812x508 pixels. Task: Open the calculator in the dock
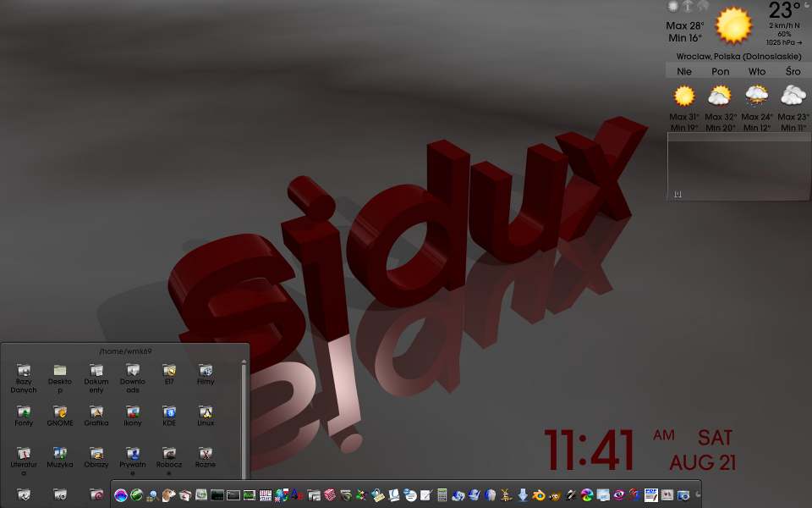click(442, 495)
